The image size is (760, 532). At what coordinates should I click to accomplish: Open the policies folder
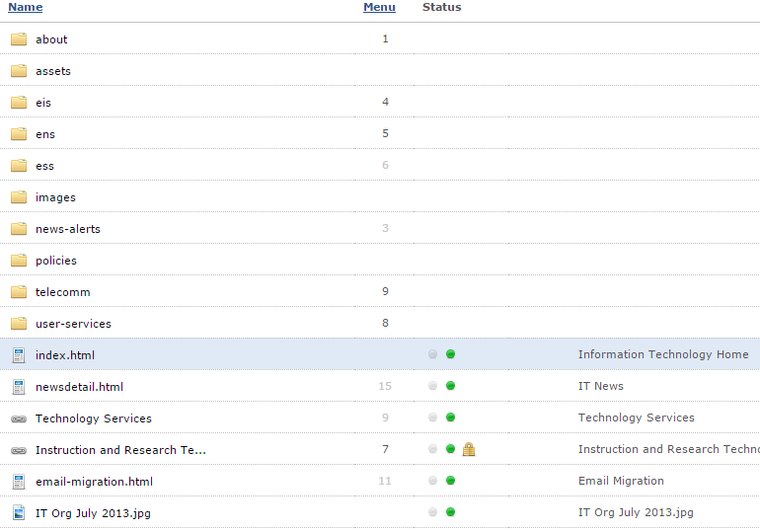[55, 261]
